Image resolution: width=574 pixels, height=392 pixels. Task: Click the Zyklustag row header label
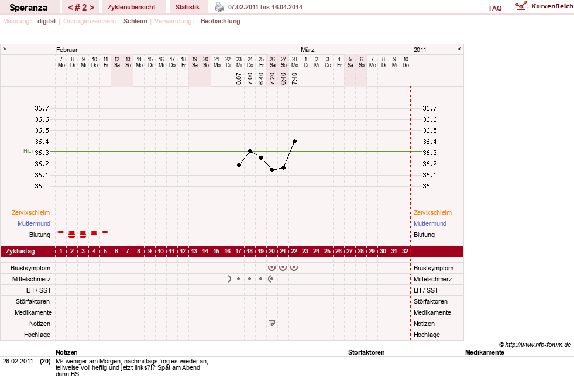click(x=20, y=251)
